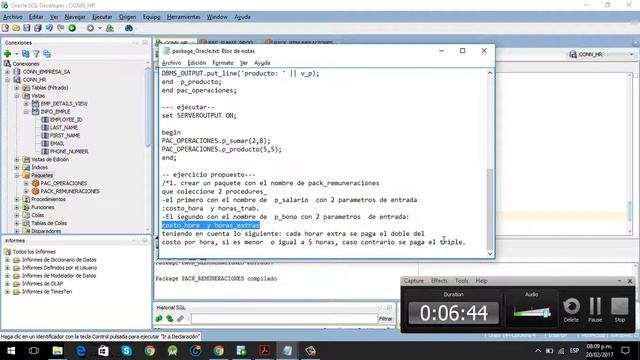Click the Append SQL history toolbar icon
The height and width of the screenshot is (360, 640).
click(x=159, y=318)
